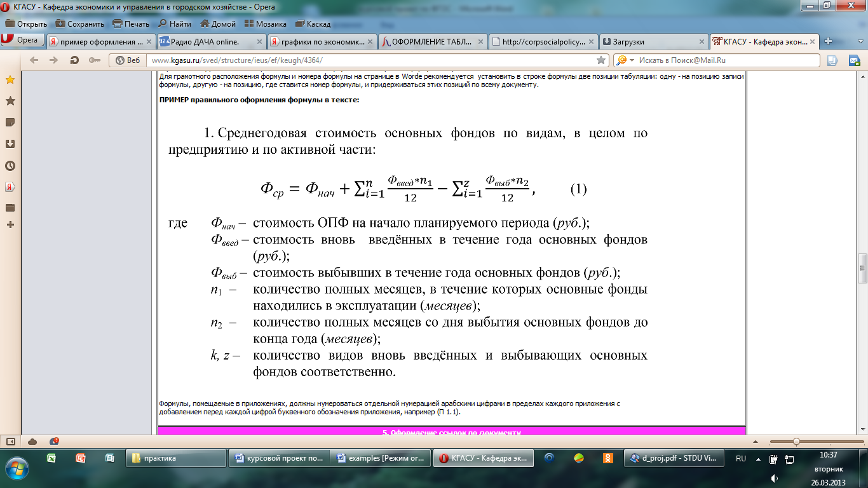Viewport: 868px width, 488px height.
Task: Click the page vertical scrollbar thumb
Action: pyautogui.click(x=862, y=268)
